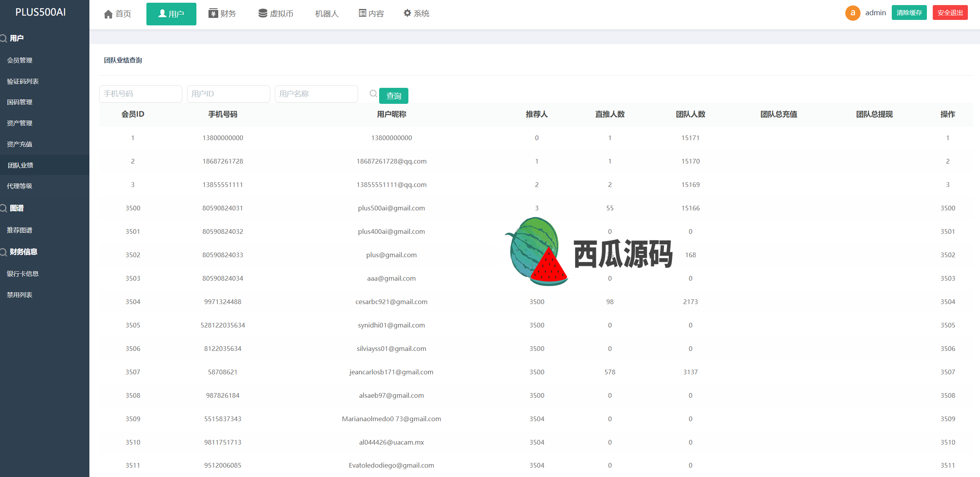Open 银行卡信息 in the sidebar
Viewport: 980px width, 477px height.
click(x=23, y=274)
